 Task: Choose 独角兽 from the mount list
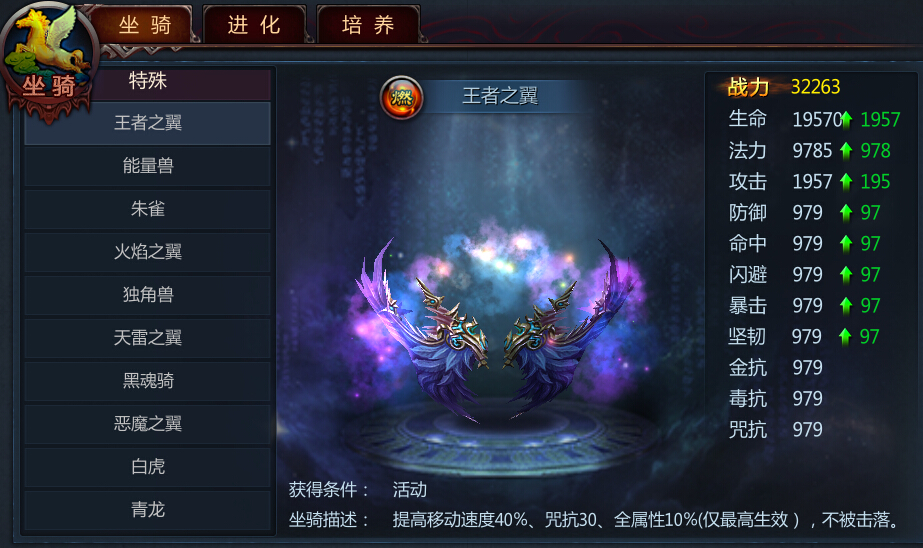tap(148, 295)
